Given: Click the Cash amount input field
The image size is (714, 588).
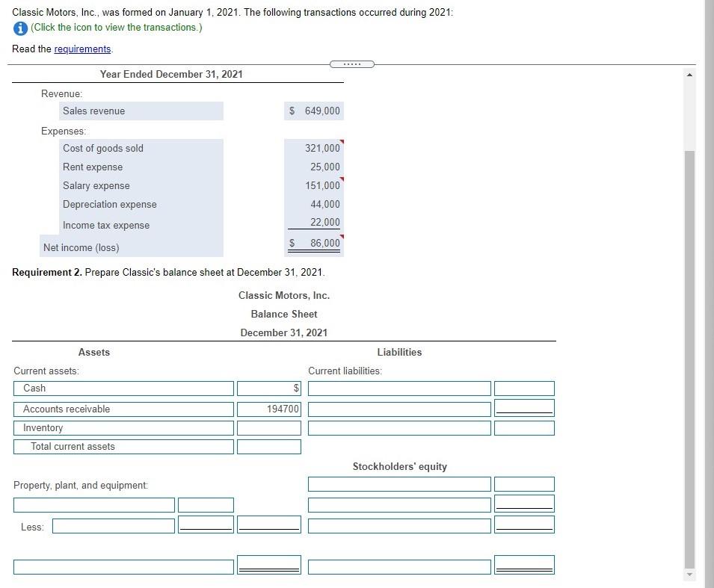Looking at the screenshot, I should tap(269, 389).
